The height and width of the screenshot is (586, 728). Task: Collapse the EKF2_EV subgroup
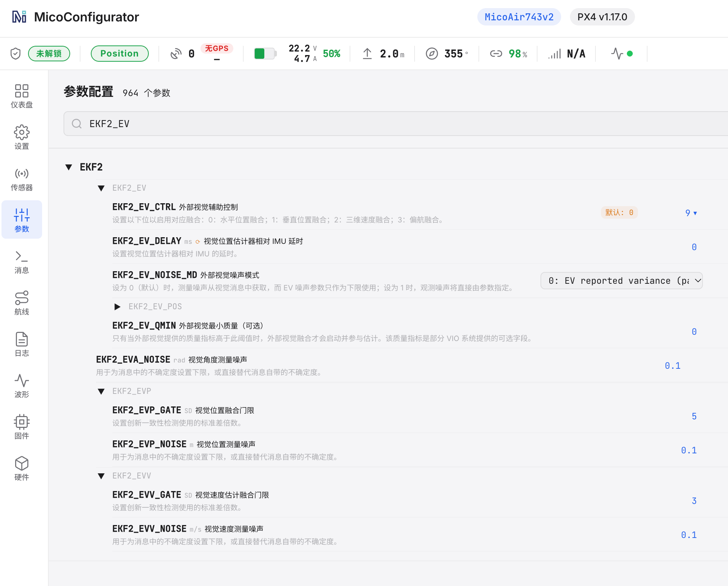click(x=101, y=188)
